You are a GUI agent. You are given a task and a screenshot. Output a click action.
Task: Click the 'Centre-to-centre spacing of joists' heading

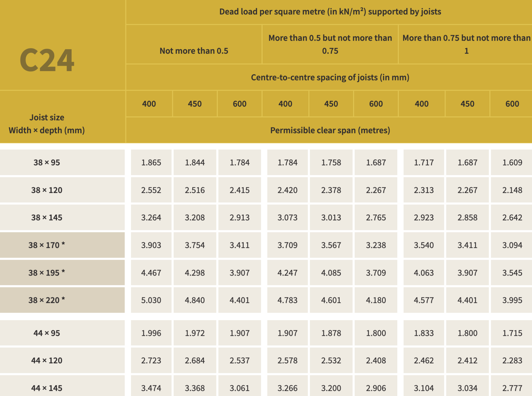pyautogui.click(x=330, y=77)
